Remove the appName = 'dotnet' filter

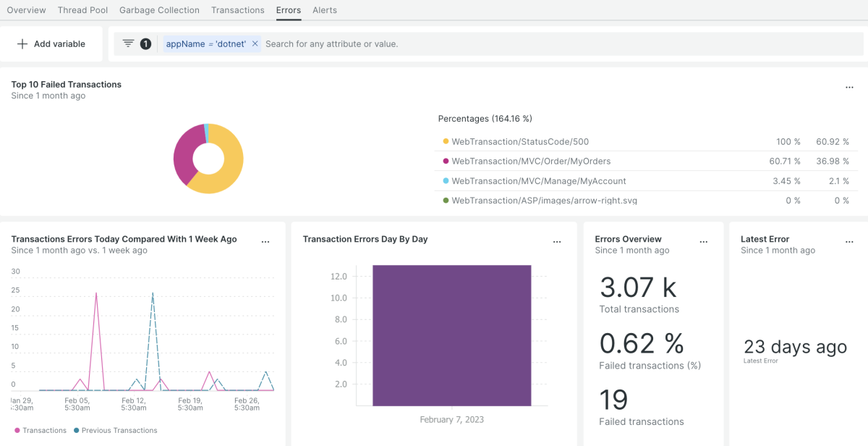pyautogui.click(x=255, y=44)
